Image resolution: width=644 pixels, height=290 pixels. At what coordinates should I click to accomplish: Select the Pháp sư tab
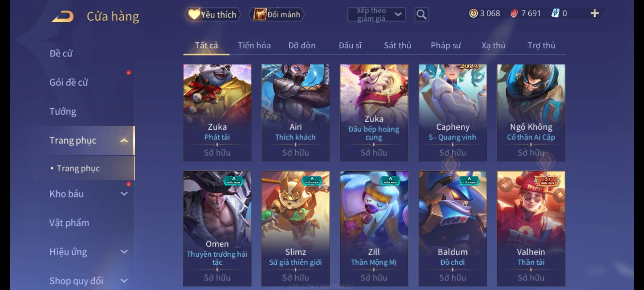446,45
